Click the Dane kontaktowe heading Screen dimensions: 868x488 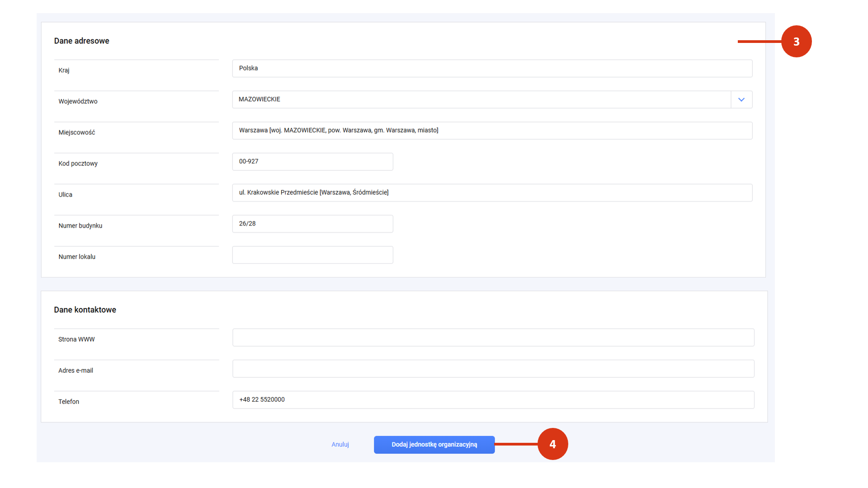coord(85,310)
